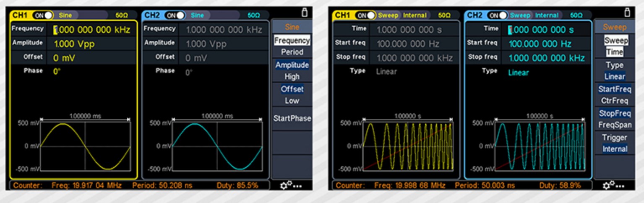The width and height of the screenshot is (644, 203).
Task: Select StartPhase softkey
Action: click(x=292, y=118)
